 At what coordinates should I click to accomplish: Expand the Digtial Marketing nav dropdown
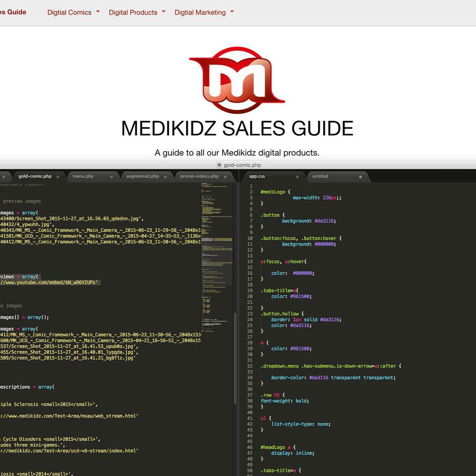204,12
